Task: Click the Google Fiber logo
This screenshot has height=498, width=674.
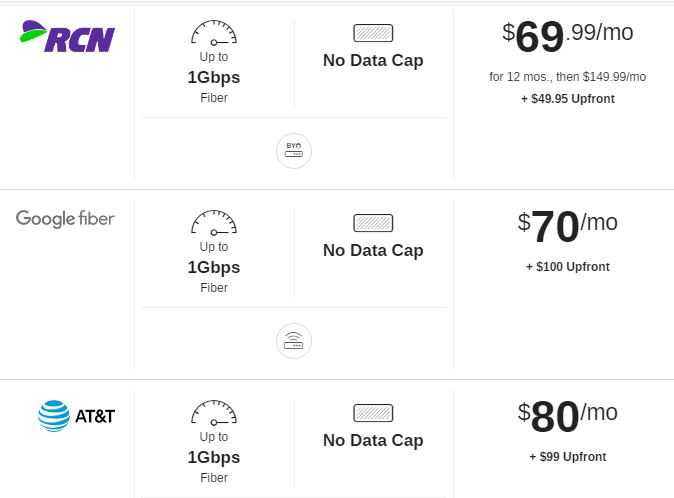Action: (x=65, y=219)
